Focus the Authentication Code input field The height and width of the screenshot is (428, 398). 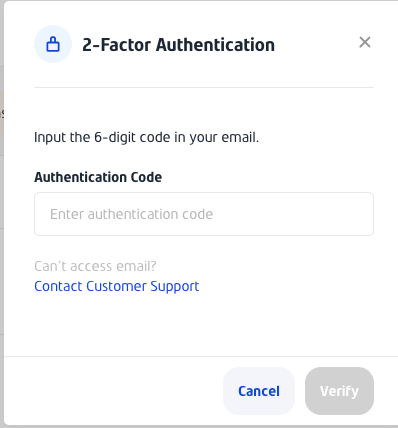click(204, 214)
